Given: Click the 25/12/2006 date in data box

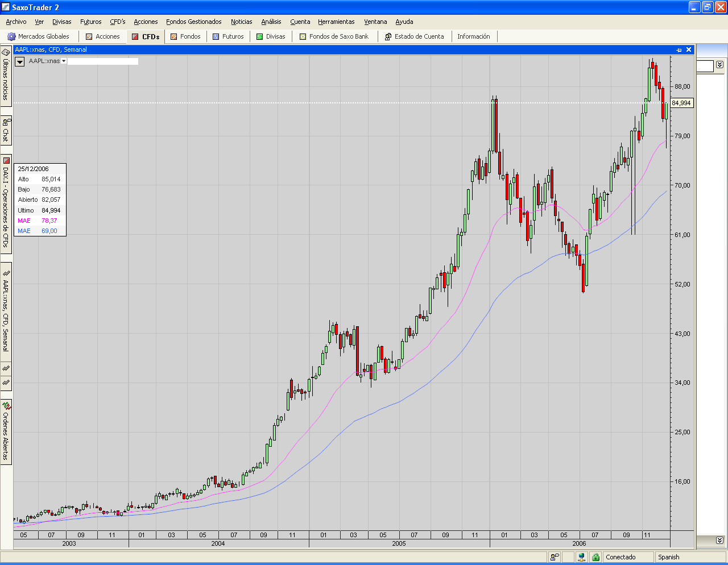Looking at the screenshot, I should (x=33, y=169).
